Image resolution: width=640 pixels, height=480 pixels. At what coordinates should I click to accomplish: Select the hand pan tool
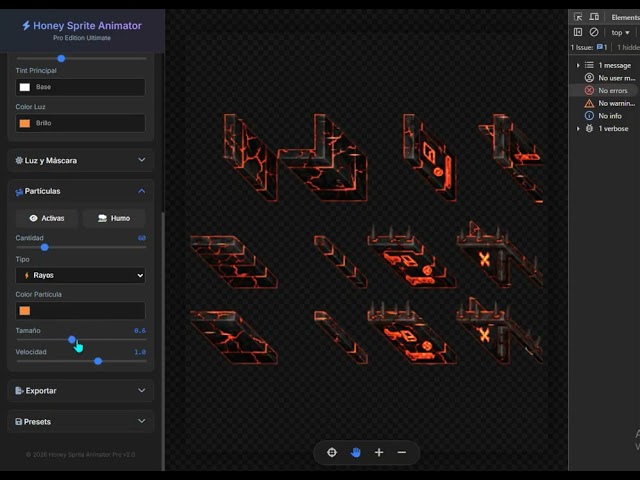pos(356,452)
